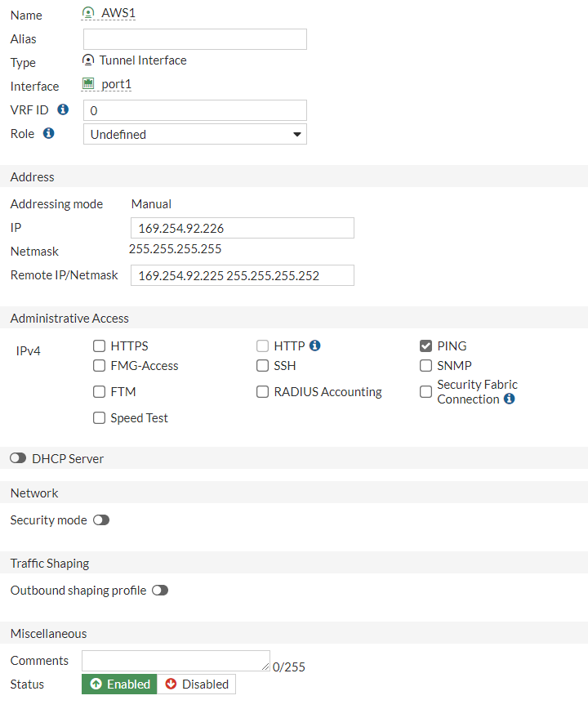Click the Tunnel Interface type icon
This screenshot has width=588, height=709.
[88, 60]
